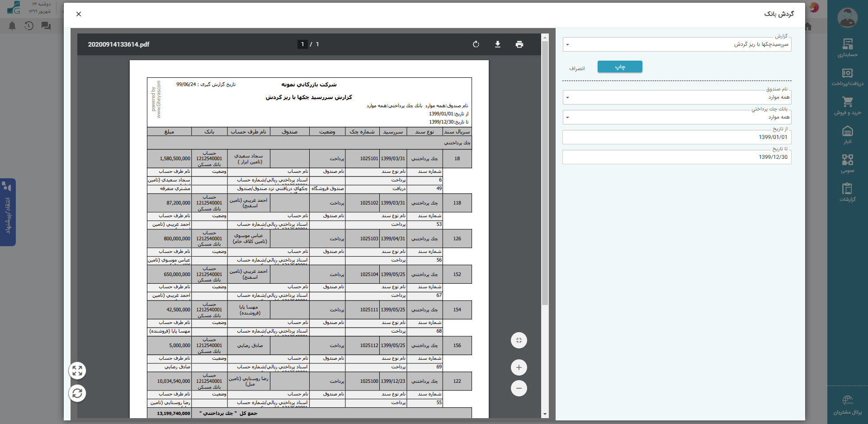
Task: Zoom out the PDF with minus button
Action: (519, 388)
